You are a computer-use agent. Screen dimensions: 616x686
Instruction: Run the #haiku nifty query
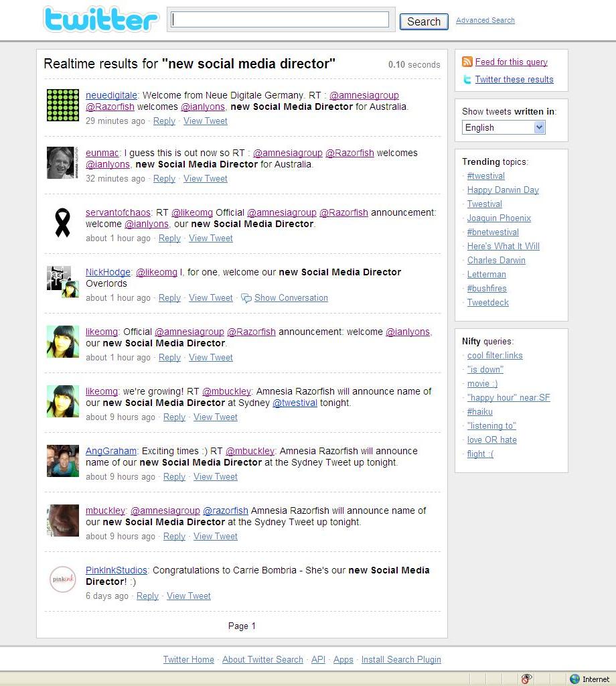[x=479, y=412]
